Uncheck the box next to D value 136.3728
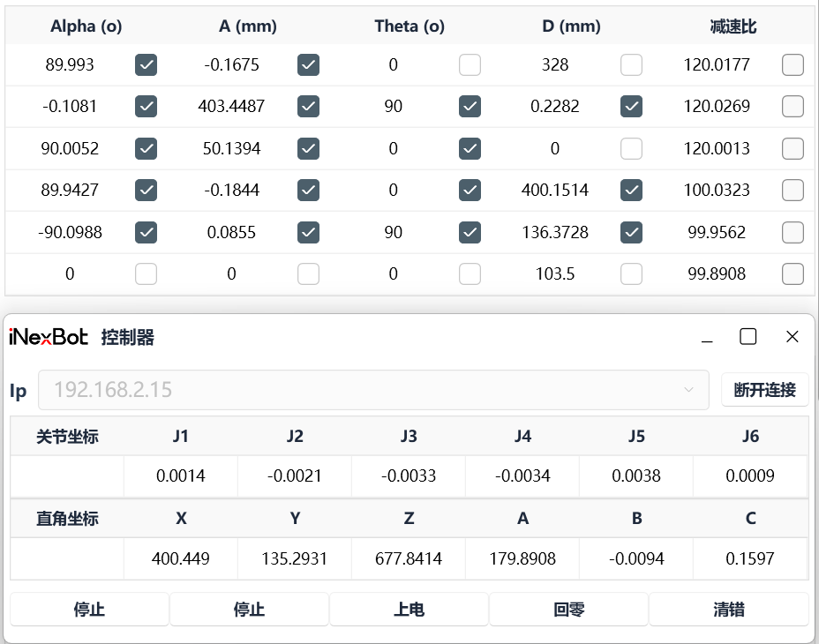Image resolution: width=819 pixels, height=644 pixels. tap(632, 232)
